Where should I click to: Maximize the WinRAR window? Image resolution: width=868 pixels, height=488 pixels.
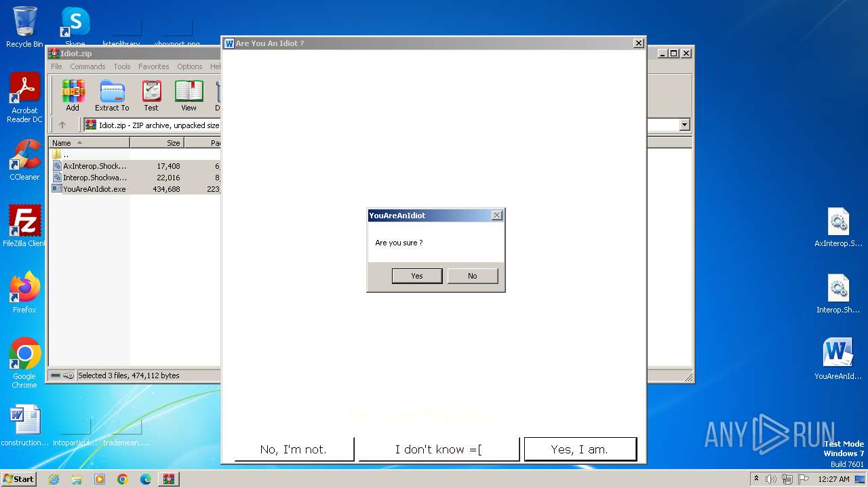coord(673,53)
